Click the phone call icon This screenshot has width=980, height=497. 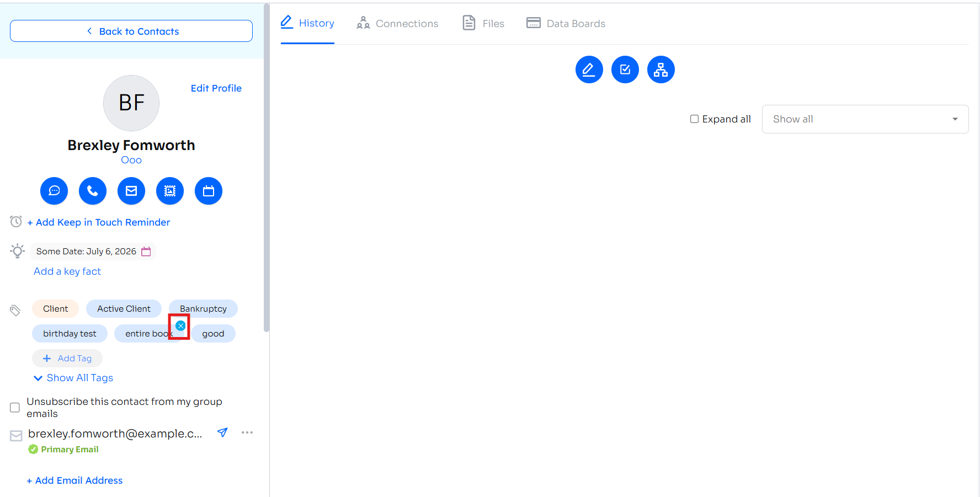93,191
